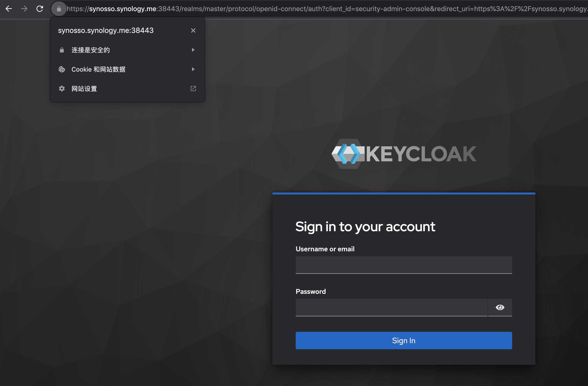This screenshot has width=588, height=386.
Task: Click the lock icon in the address bar
Action: tap(59, 9)
